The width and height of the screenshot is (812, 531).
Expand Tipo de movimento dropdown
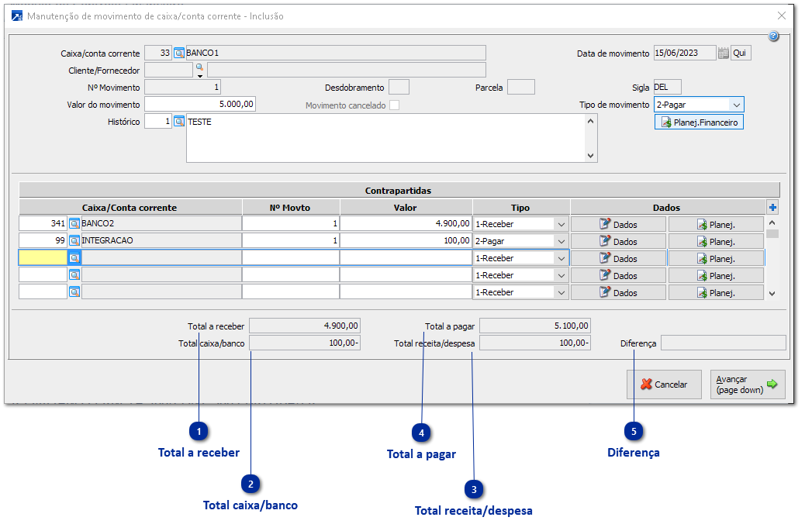coord(735,105)
